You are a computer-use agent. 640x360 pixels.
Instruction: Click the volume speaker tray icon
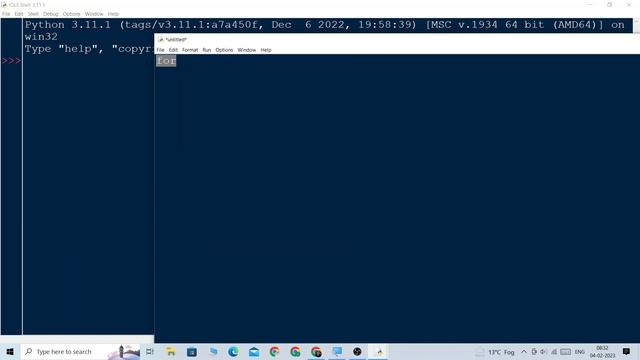point(543,351)
